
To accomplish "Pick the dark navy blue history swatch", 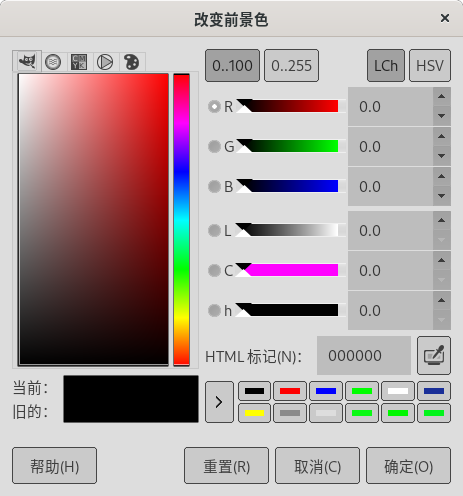I will coord(434,391).
